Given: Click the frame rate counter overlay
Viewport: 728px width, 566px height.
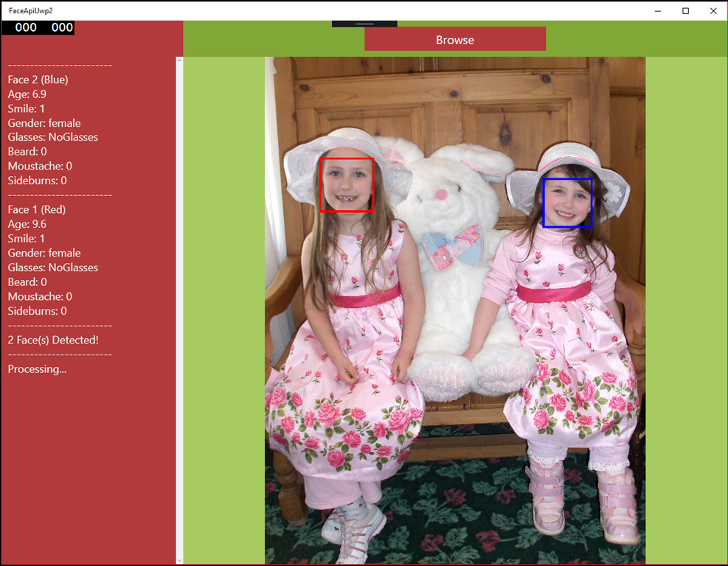Looking at the screenshot, I should tap(38, 28).
